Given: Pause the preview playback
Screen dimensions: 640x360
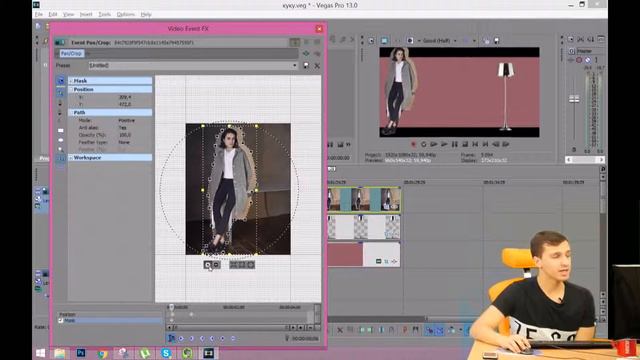Looking at the screenshot, I should 455,144.
